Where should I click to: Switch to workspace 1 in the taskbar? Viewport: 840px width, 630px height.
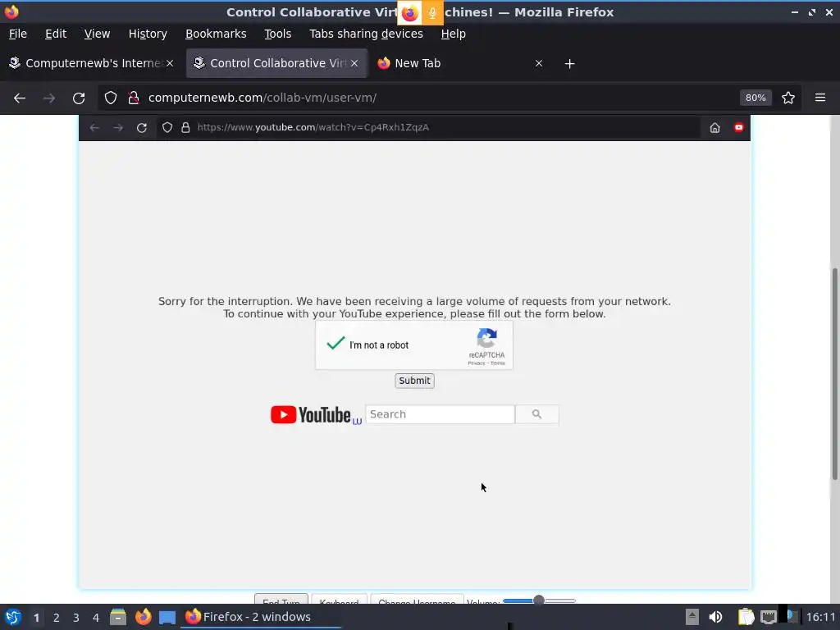click(x=36, y=618)
